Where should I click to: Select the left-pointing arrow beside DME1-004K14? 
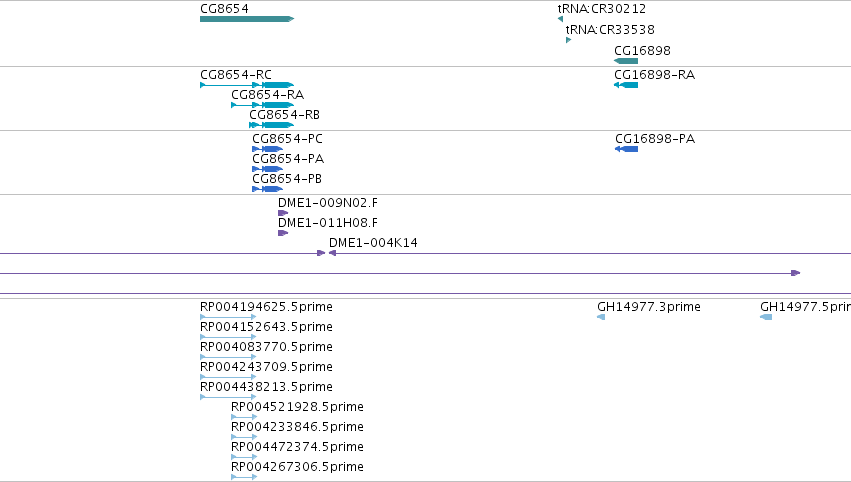point(332,253)
